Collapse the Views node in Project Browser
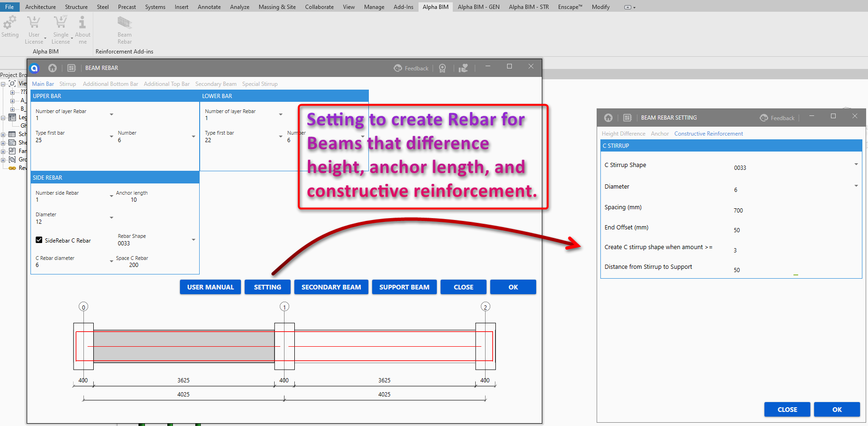 coord(3,84)
